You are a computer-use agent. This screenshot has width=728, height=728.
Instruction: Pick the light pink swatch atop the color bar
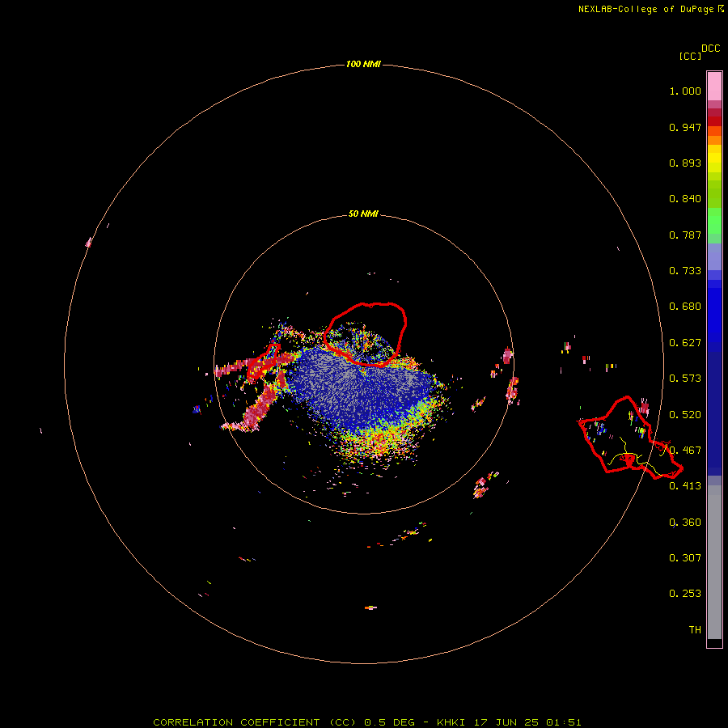tap(714, 87)
